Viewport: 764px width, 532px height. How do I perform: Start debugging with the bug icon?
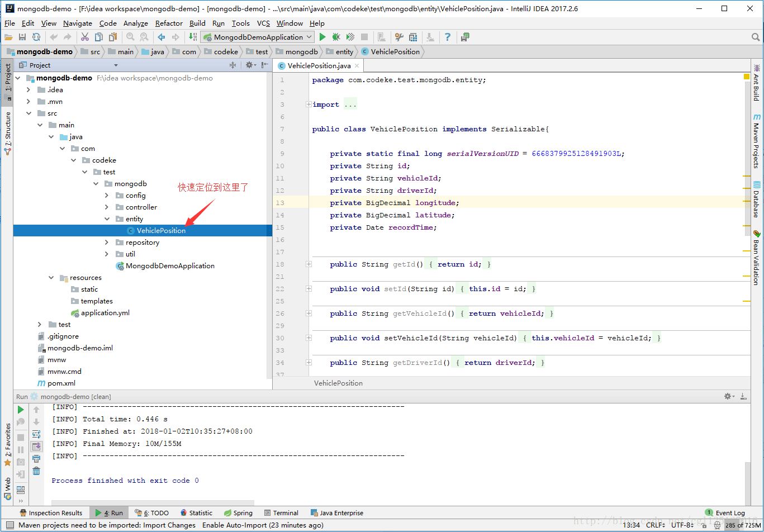point(335,36)
